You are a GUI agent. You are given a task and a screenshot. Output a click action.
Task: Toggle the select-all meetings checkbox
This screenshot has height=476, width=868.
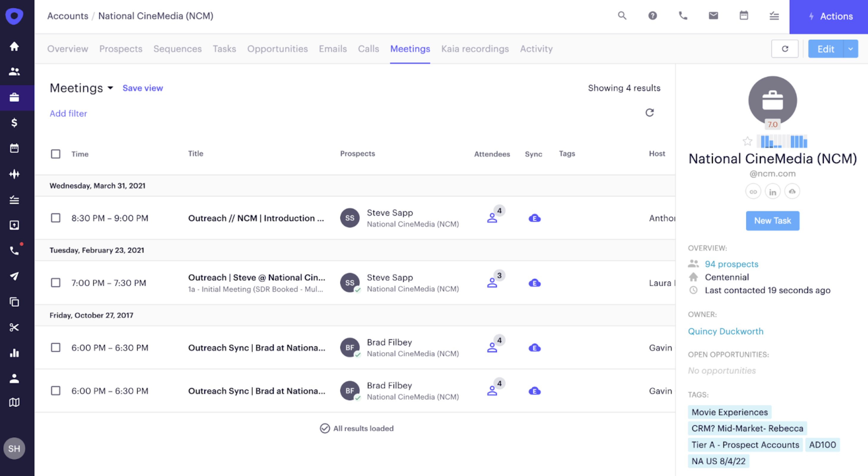(56, 154)
